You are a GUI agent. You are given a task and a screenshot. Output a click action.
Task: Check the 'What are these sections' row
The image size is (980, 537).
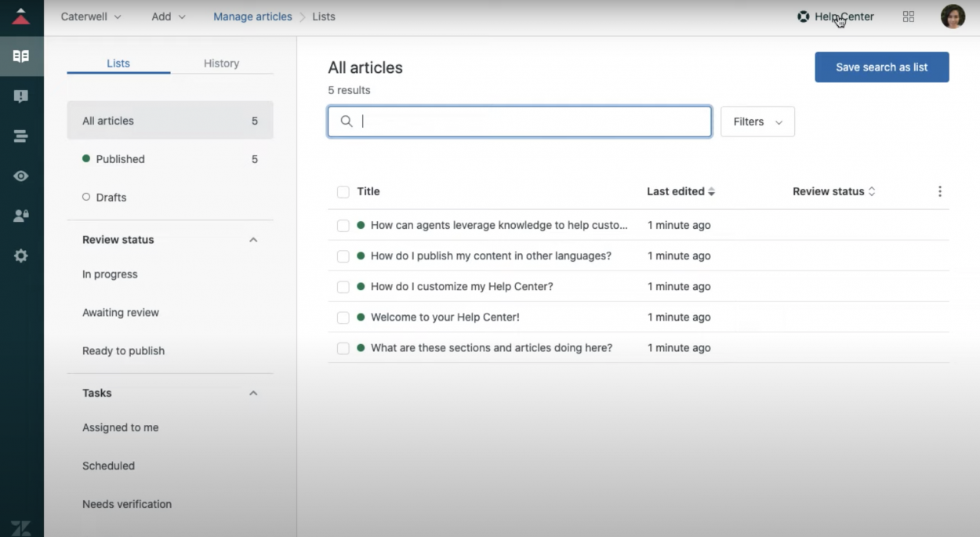[x=343, y=348]
